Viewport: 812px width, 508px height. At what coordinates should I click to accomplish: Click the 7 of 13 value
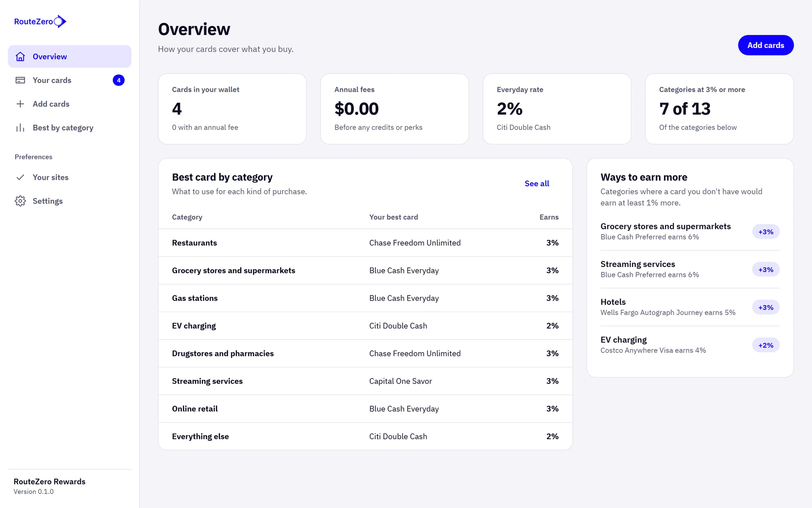[x=685, y=109]
